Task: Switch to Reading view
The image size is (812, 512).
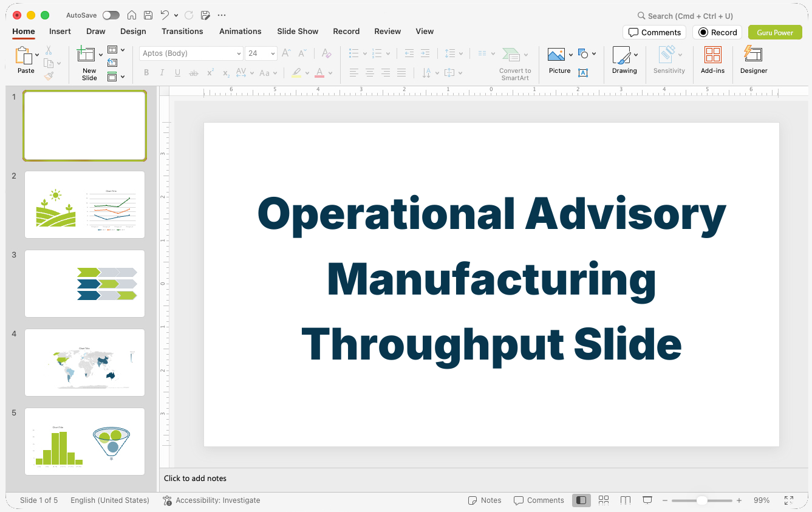Action: [626, 500]
